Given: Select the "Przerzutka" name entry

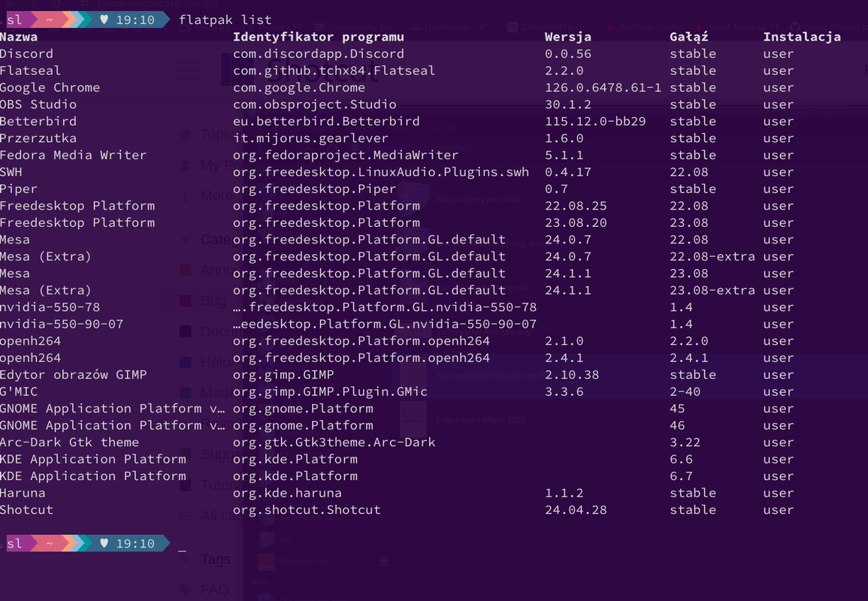Looking at the screenshot, I should [x=38, y=138].
